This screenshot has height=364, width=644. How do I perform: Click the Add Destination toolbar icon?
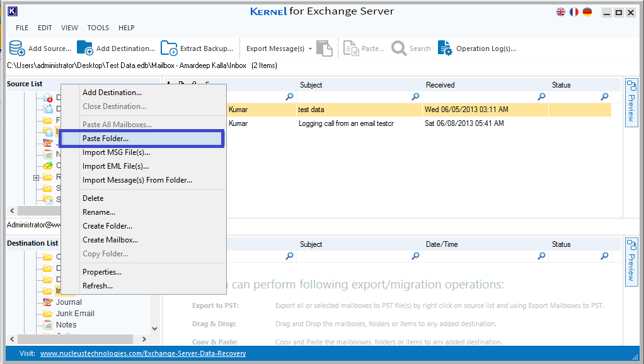tap(85, 48)
